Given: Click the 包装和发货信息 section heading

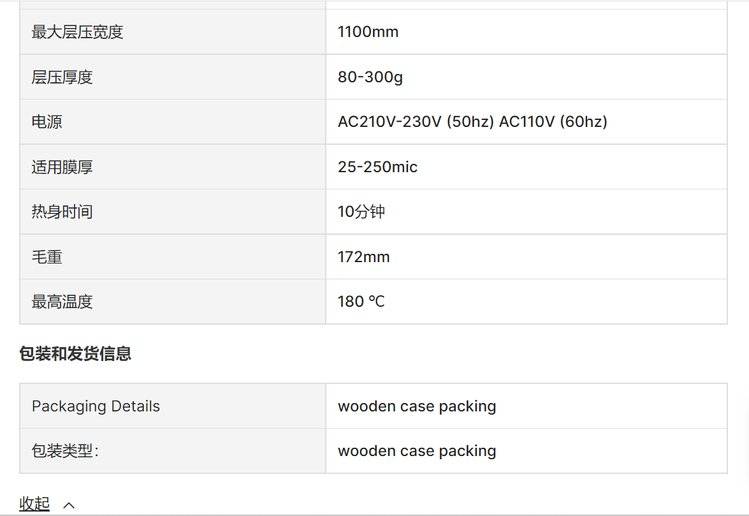Looking at the screenshot, I should click(75, 354).
